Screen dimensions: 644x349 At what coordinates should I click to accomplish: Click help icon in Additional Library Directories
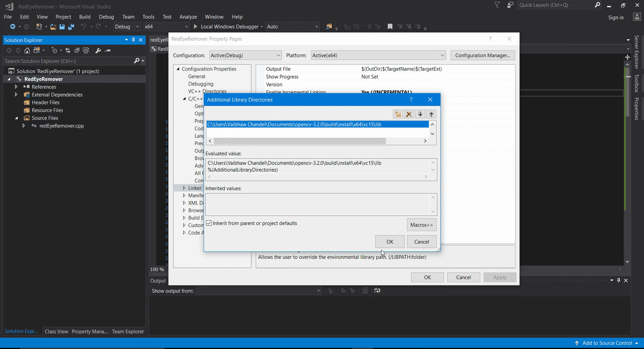tap(411, 100)
